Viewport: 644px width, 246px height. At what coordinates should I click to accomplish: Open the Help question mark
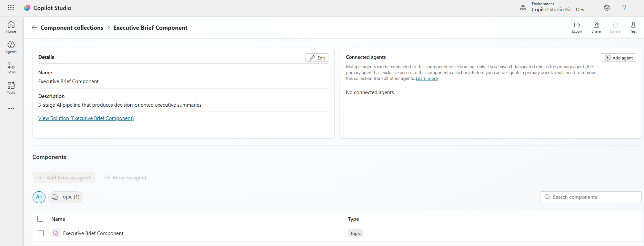coord(624,8)
